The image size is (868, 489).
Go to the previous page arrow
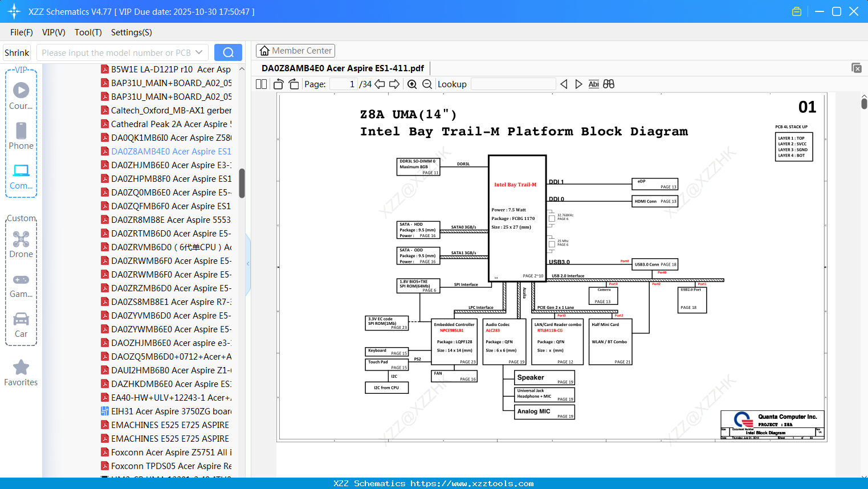[x=380, y=84]
